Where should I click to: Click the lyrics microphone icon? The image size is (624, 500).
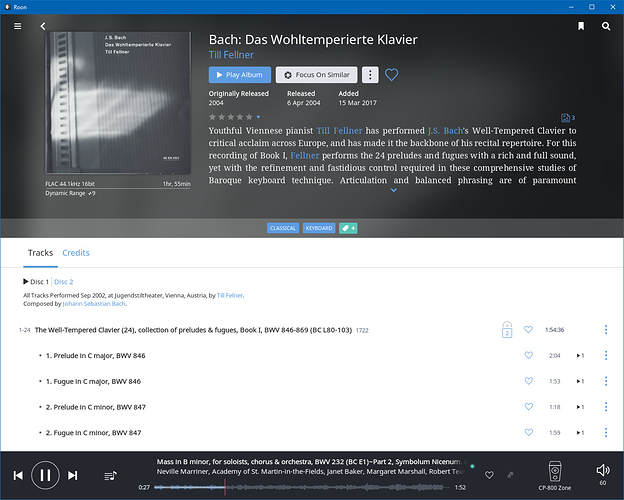(510, 475)
